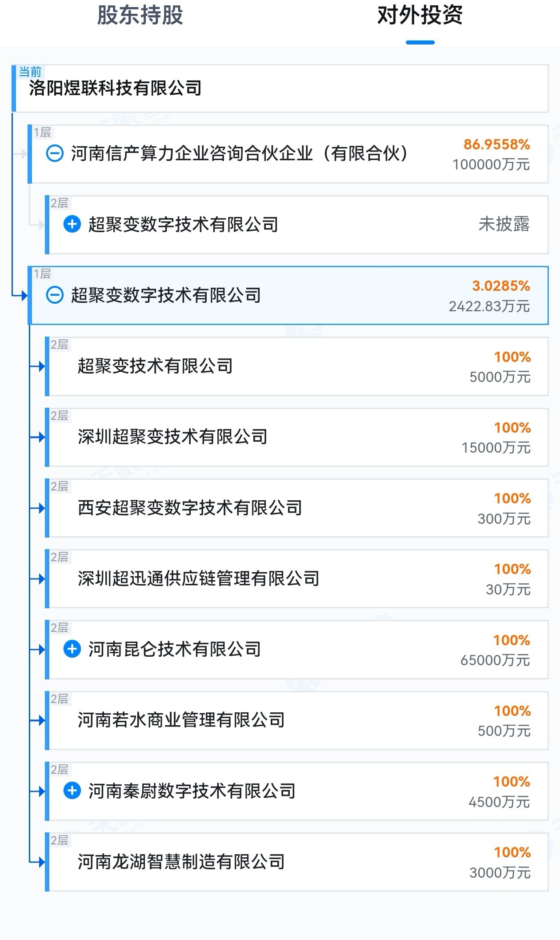Click the 65000万元 investment amount
Viewport: 560px width, 940px height.
495,660
